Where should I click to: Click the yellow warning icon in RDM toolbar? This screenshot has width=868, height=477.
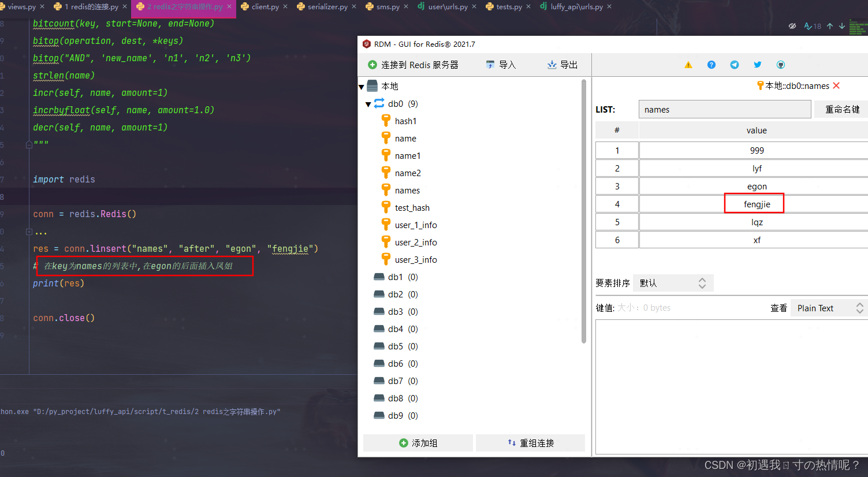688,65
